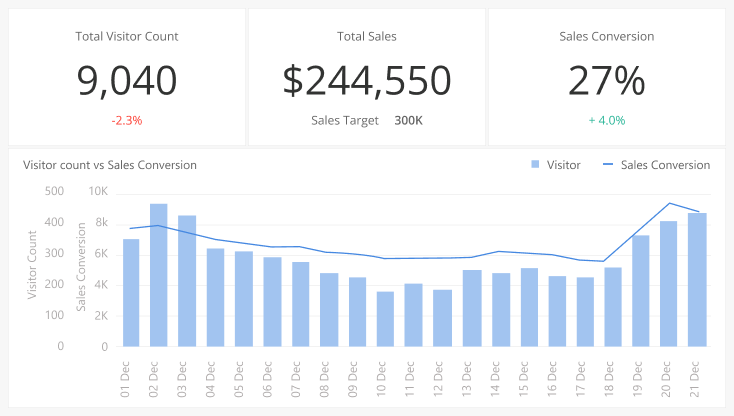Select the 10 Dec visitor bar
The width and height of the screenshot is (734, 416).
[x=385, y=319]
